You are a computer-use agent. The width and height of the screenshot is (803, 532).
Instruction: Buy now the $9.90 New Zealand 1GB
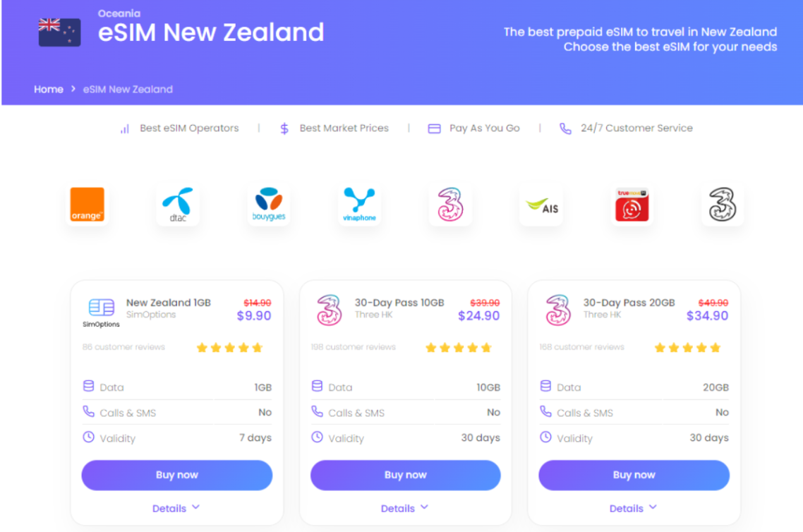point(176,475)
